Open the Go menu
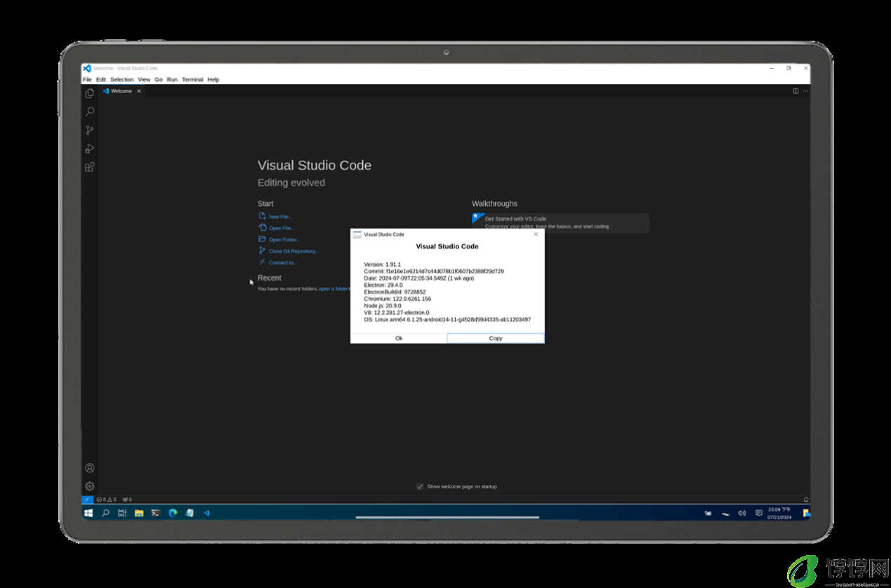This screenshot has height=588, width=891. 159,80
